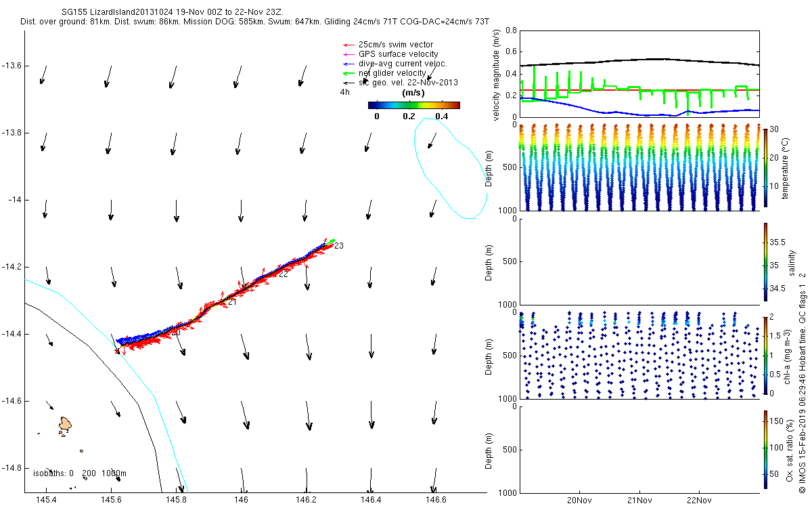Click the 'Depth (m)' label of salinity panel
This screenshot has width=812, height=508.
(490, 261)
